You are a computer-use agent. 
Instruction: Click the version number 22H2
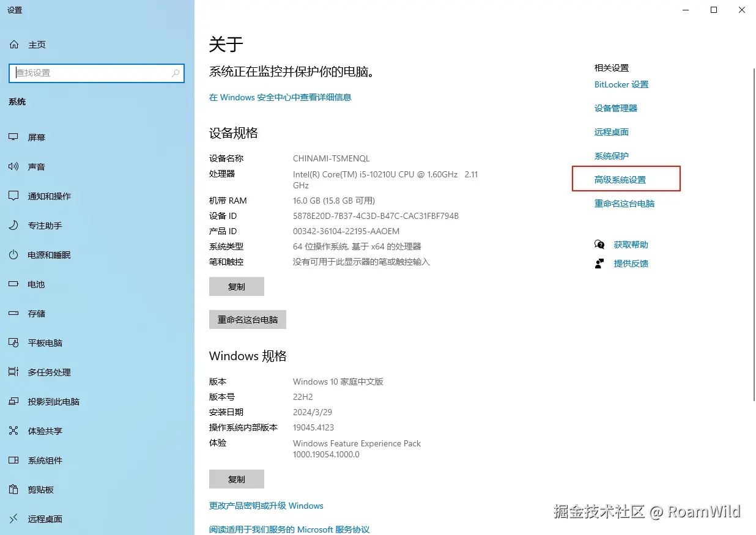click(303, 397)
